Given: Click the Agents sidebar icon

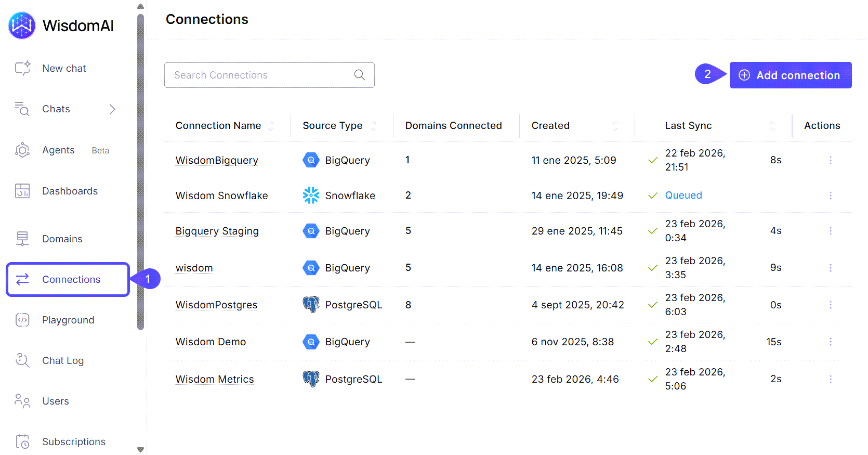Looking at the screenshot, I should click(22, 150).
